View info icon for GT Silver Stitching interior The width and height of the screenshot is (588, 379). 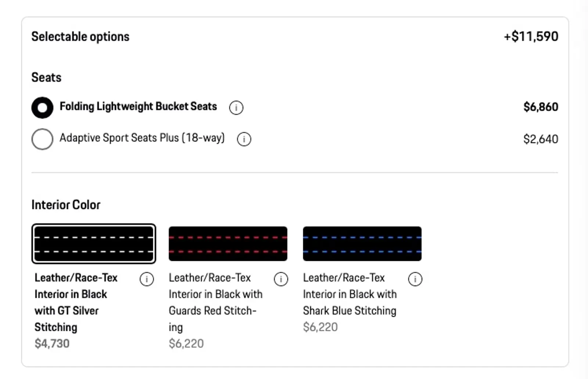(147, 279)
